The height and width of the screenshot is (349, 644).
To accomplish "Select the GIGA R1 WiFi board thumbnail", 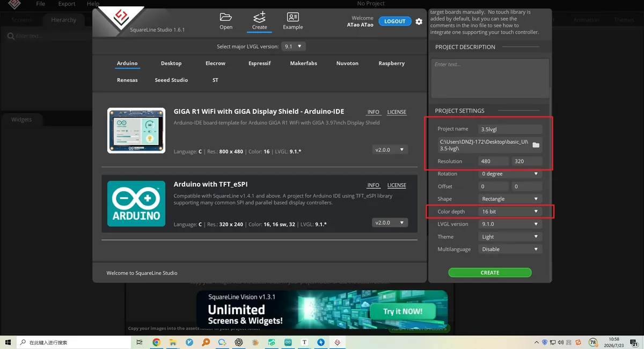I will (x=136, y=130).
